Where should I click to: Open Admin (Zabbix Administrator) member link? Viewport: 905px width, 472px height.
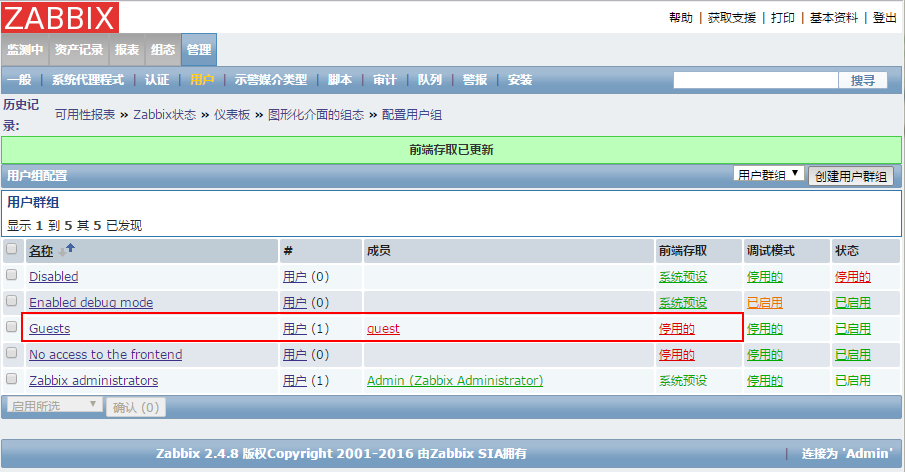455,380
